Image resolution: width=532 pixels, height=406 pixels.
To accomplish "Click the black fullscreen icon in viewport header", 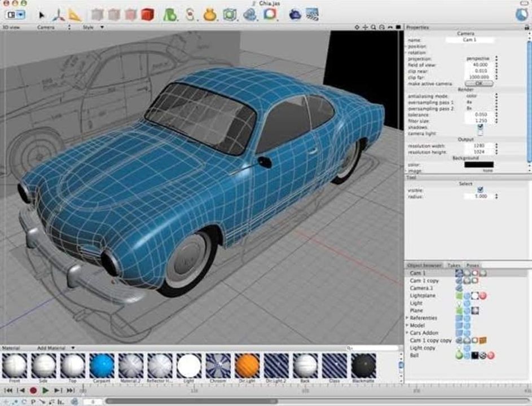I will [x=398, y=27].
